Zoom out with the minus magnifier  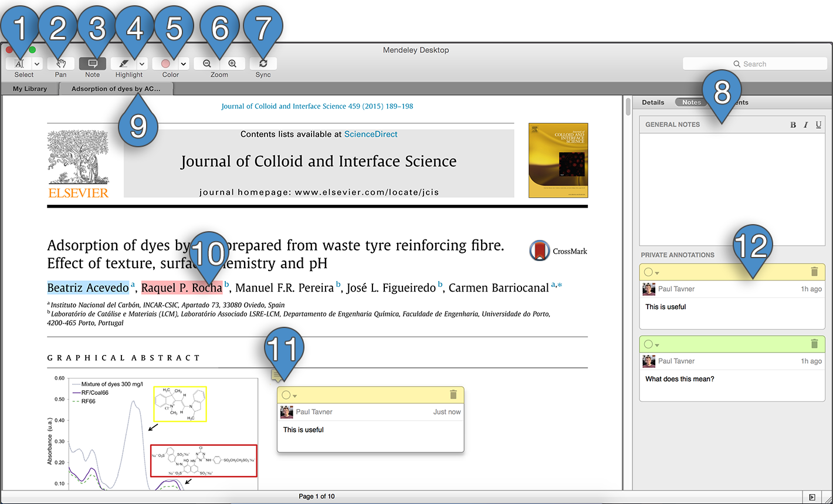coord(207,64)
